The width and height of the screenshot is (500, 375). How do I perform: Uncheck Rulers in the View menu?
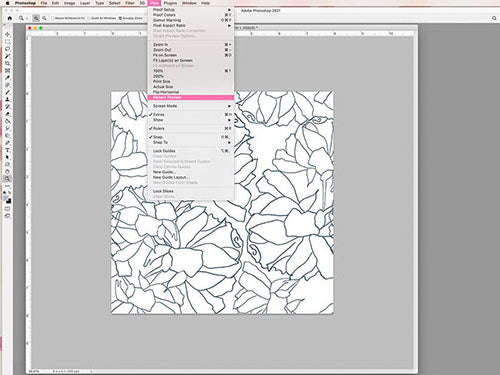pyautogui.click(x=191, y=128)
